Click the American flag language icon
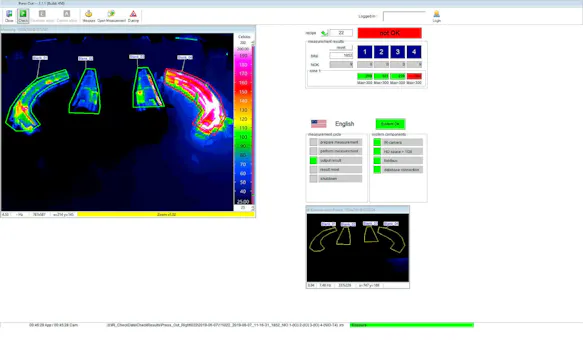The width and height of the screenshot is (583, 364). click(319, 123)
